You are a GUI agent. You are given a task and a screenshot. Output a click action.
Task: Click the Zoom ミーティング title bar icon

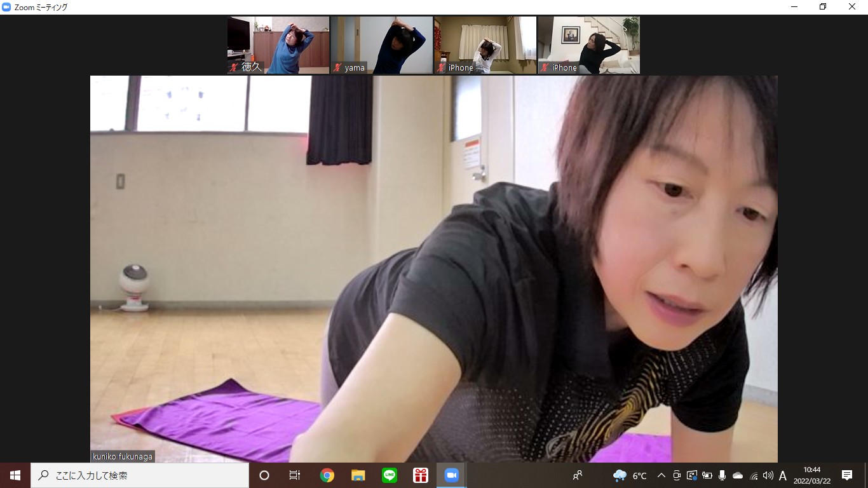point(7,7)
